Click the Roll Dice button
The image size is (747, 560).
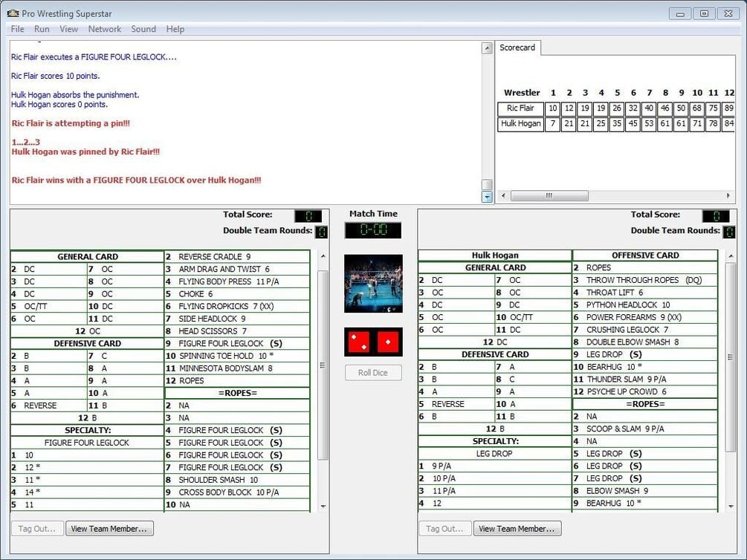click(373, 372)
